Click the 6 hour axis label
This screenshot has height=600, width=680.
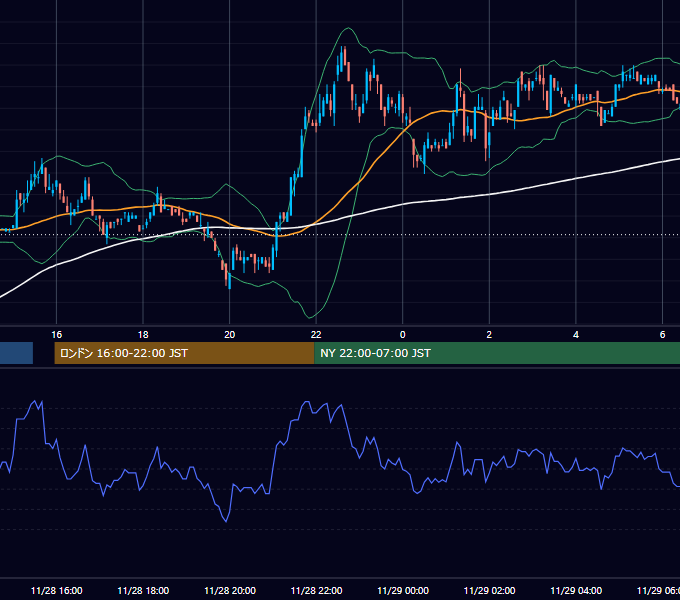click(662, 335)
